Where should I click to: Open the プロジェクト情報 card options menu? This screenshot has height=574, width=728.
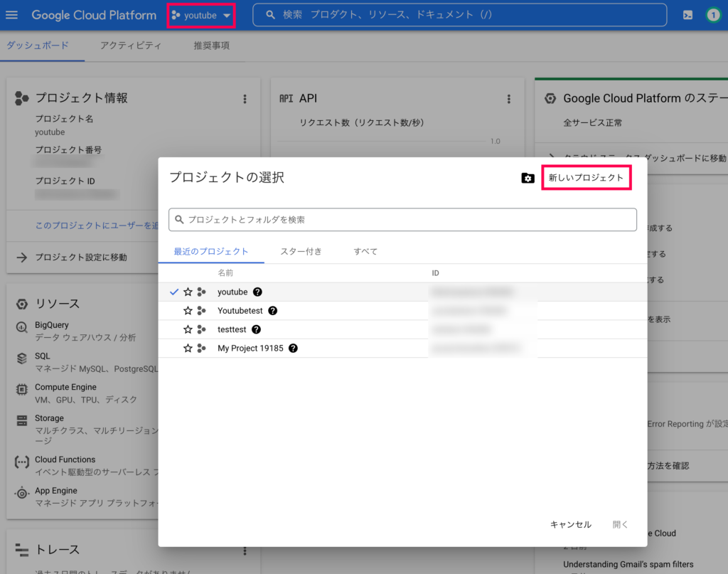coord(245,99)
